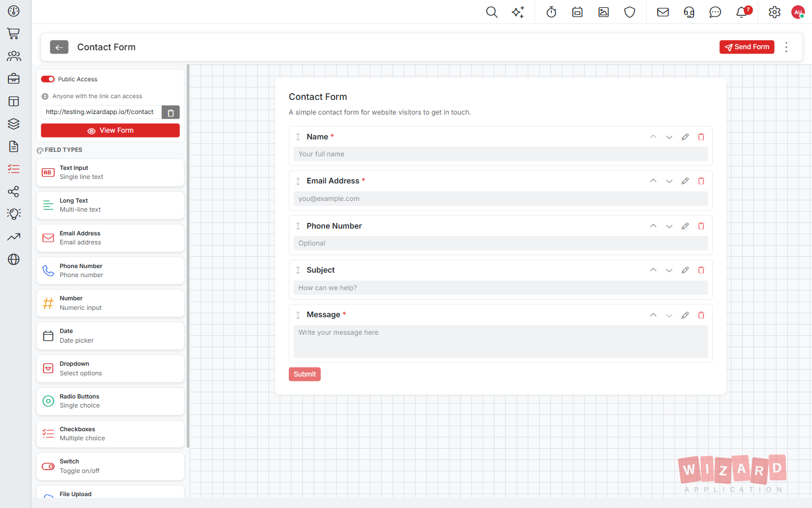Add a Long Text field type

coord(111,205)
